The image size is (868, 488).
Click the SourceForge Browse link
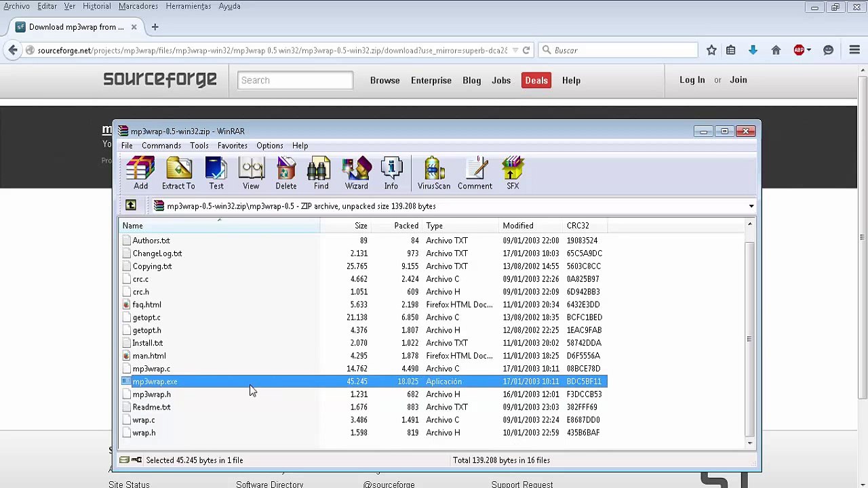[385, 80]
